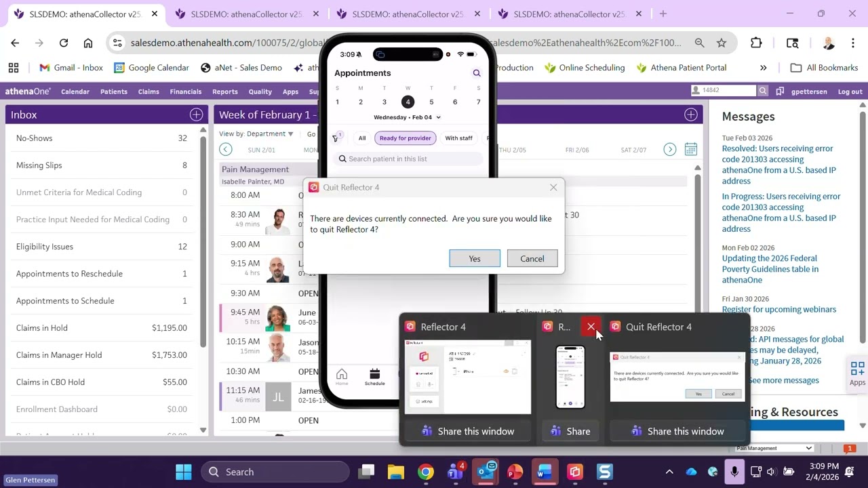Image resolution: width=868 pixels, height=488 pixels.
Task: Open Reflector app icon in taskbar
Action: tap(575, 472)
